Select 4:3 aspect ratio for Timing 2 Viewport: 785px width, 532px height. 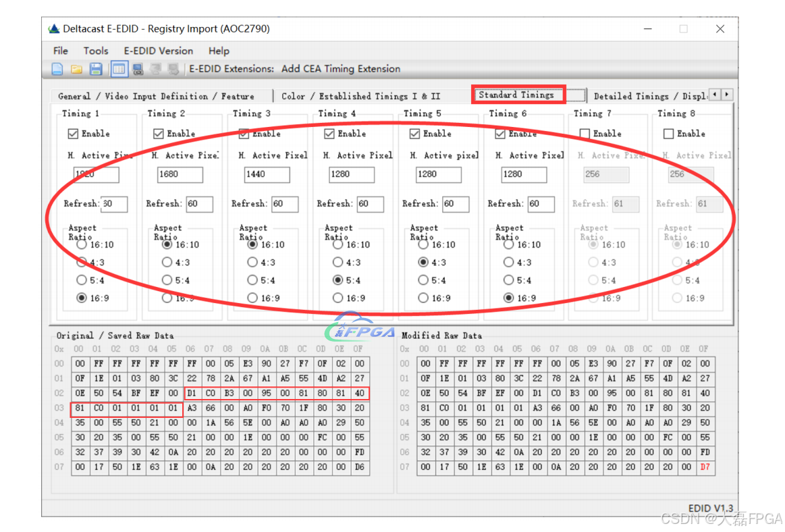pyautogui.click(x=167, y=263)
